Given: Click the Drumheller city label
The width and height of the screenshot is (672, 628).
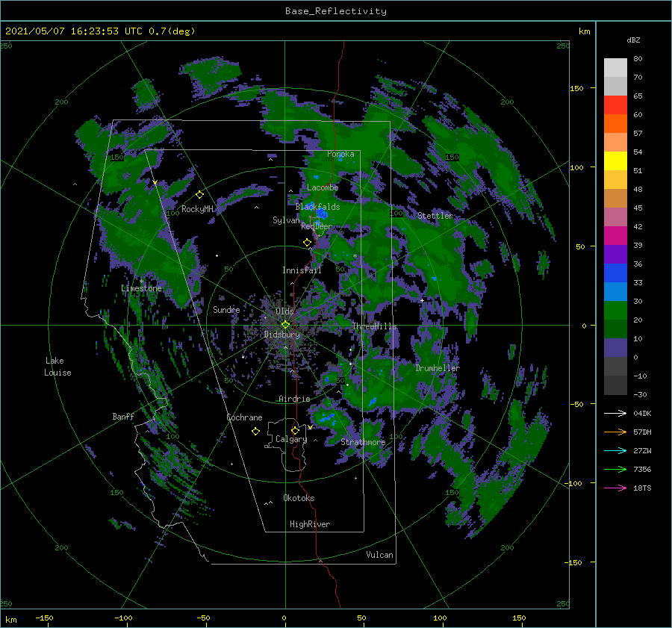Looking at the screenshot, I should [438, 368].
